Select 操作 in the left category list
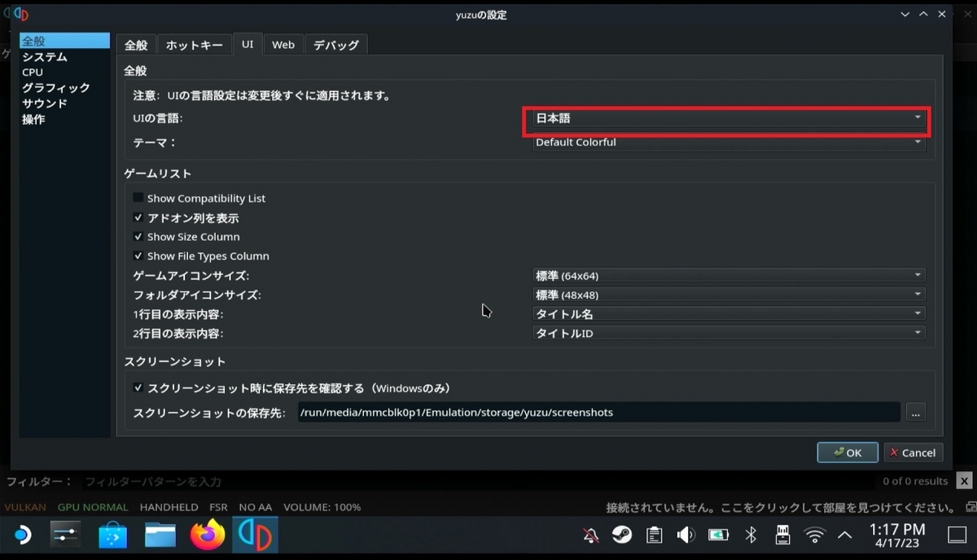 [x=65, y=119]
